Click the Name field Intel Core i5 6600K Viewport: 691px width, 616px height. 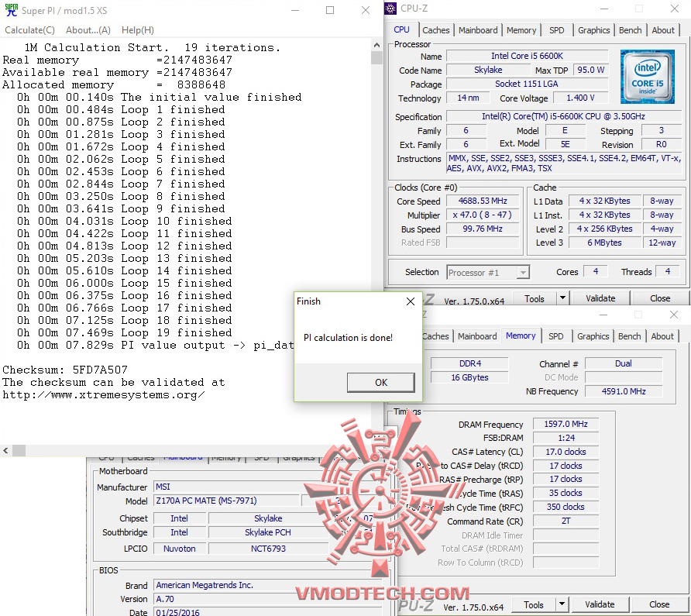[x=527, y=56]
